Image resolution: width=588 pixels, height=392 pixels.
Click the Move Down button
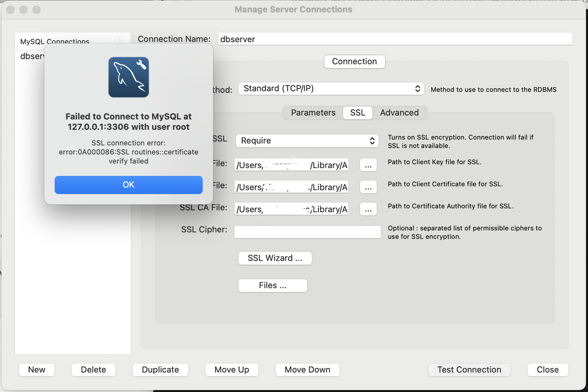coord(307,370)
